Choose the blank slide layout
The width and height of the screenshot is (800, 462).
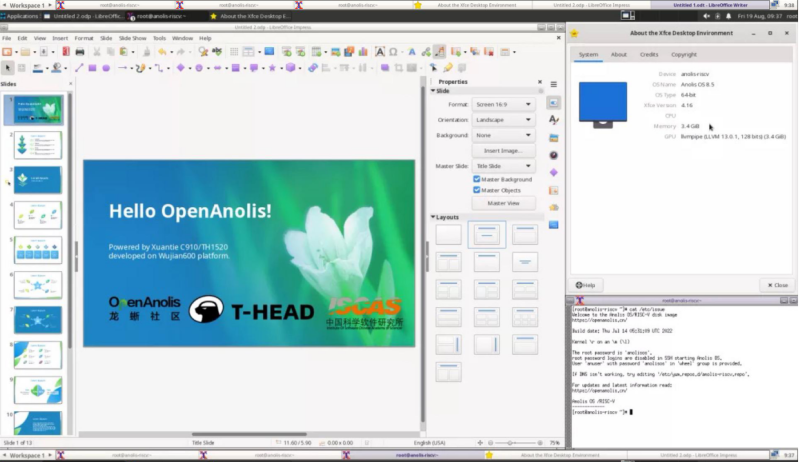click(448, 235)
